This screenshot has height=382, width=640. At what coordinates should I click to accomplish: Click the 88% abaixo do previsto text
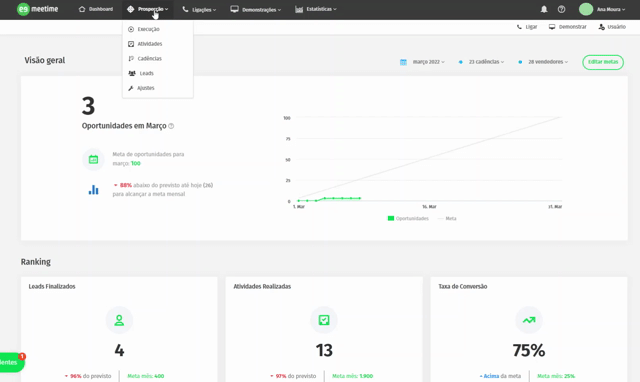point(163,189)
